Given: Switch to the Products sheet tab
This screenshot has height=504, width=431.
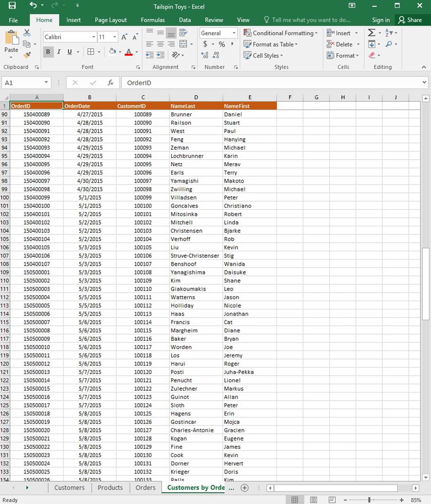Looking at the screenshot, I should pos(110,488).
